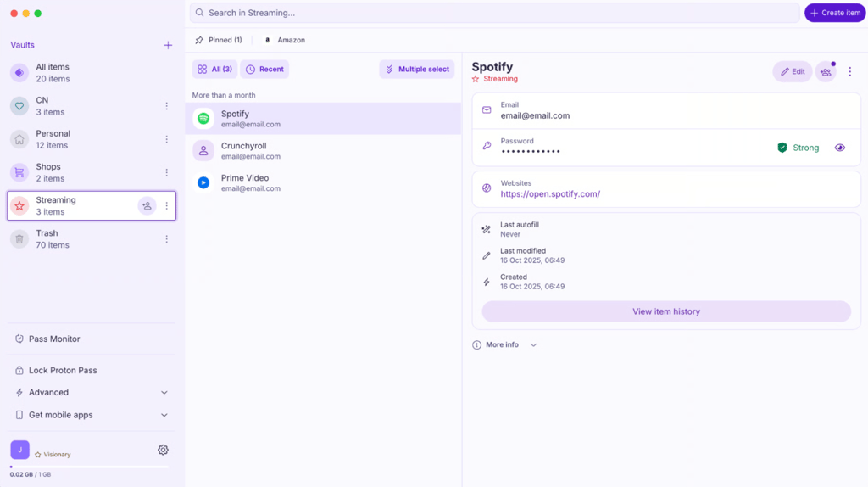Click the search magnifier icon
868x487 pixels.
pos(200,13)
